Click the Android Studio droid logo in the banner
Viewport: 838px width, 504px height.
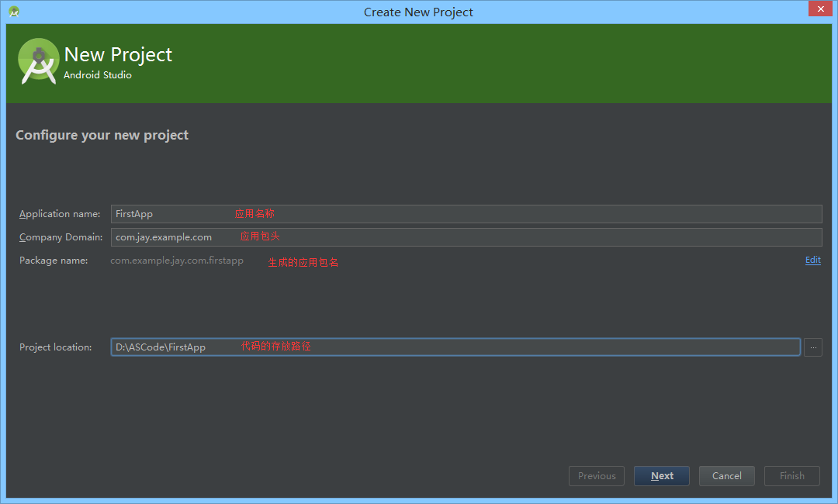pos(38,61)
